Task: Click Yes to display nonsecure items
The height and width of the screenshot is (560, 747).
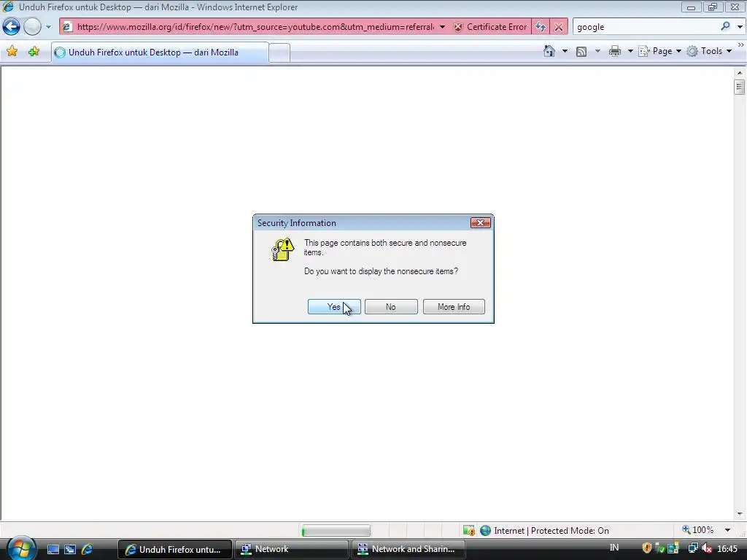Action: point(334,307)
